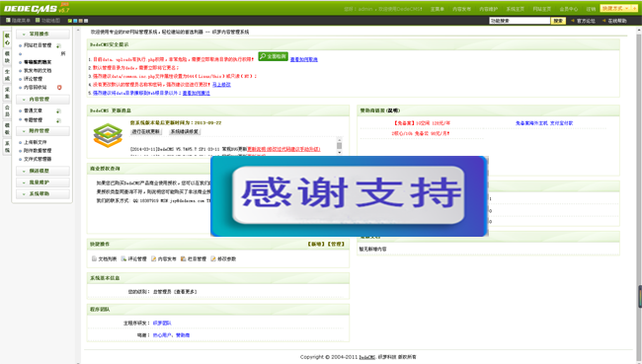The width and height of the screenshot is (642, 364).
Task: Click the 评论管理 quick action icon
Action: pos(123,258)
